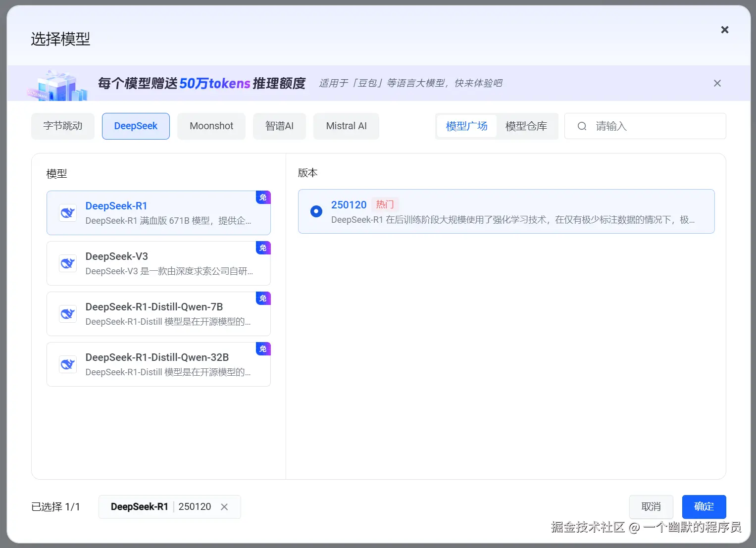Click the Distill-Qwen-32B 开源模型 description text
The image size is (756, 548).
click(168, 372)
